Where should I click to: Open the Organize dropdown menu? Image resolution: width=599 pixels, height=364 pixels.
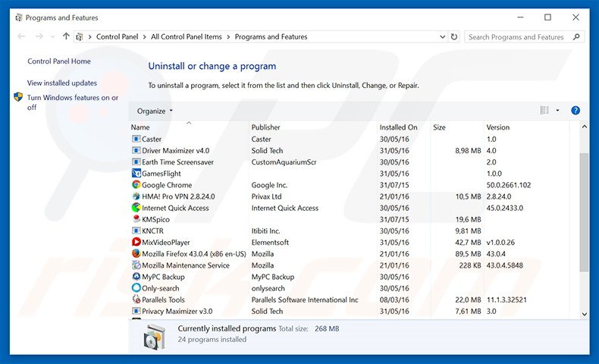tap(155, 111)
